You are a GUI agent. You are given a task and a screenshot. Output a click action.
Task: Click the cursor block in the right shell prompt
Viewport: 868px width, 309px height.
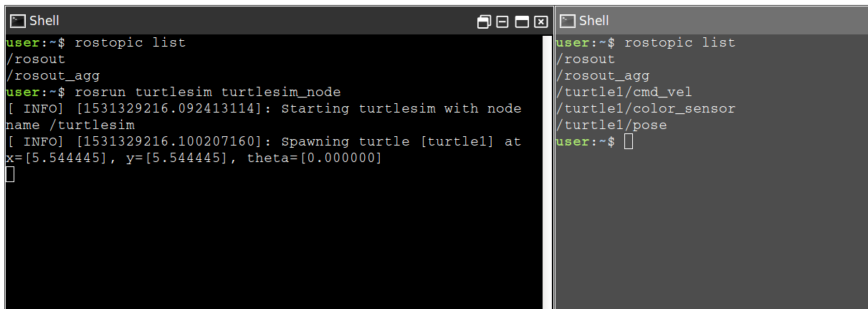[x=629, y=142]
